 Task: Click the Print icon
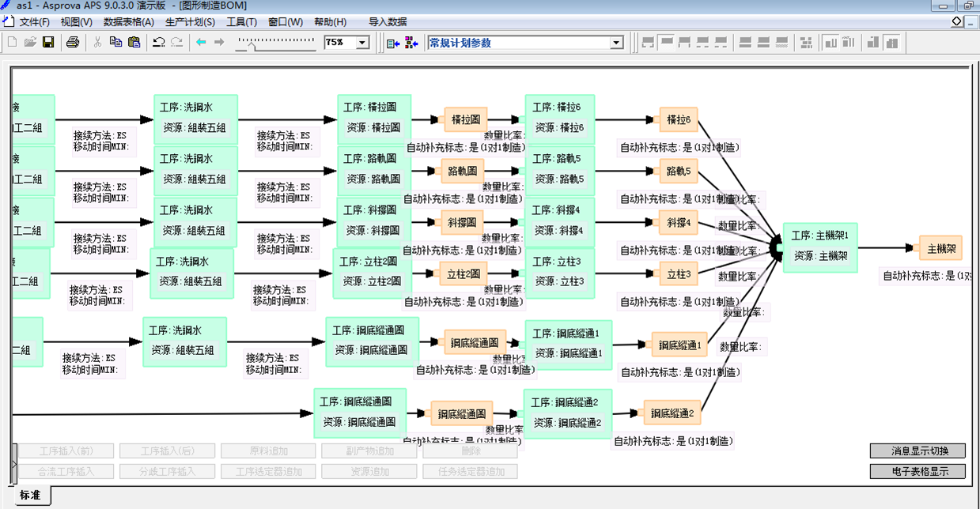click(73, 42)
